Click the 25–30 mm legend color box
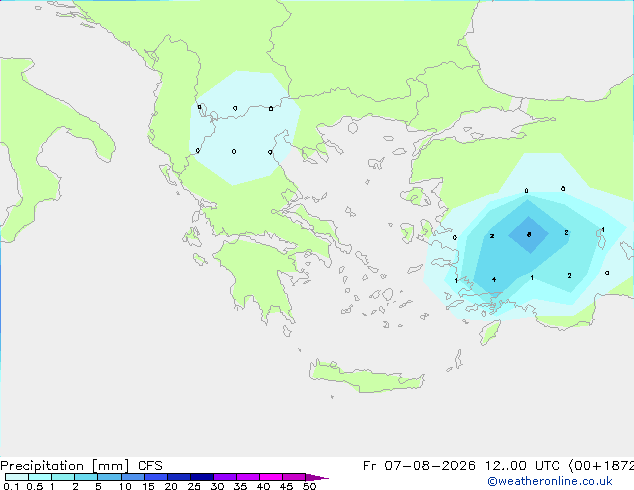 click(x=202, y=477)
